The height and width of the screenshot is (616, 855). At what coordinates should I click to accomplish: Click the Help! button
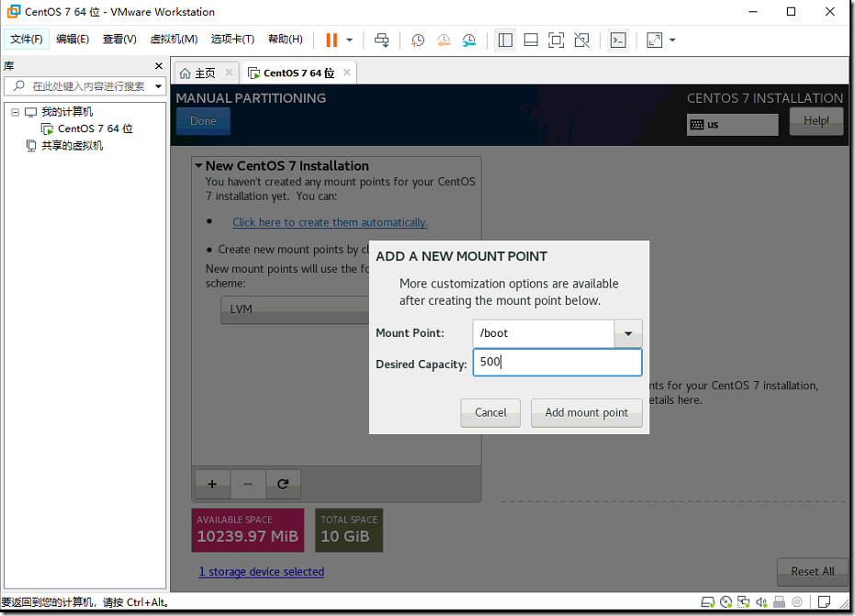coord(816,121)
